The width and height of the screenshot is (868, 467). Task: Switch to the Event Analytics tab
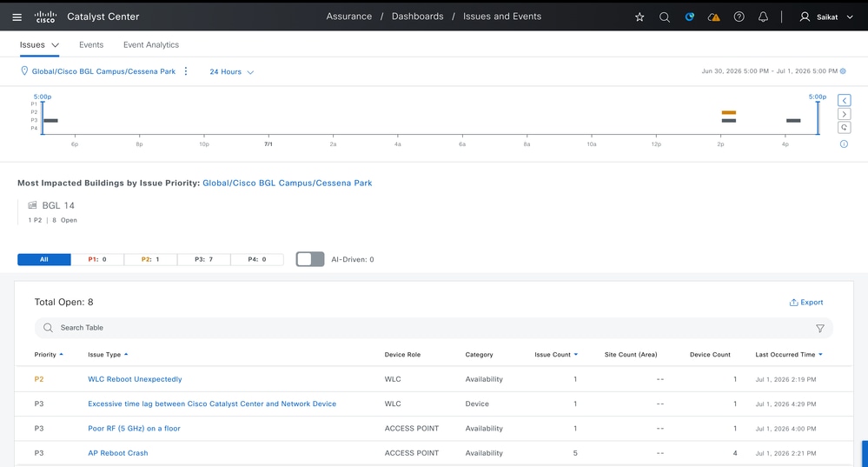(x=151, y=45)
